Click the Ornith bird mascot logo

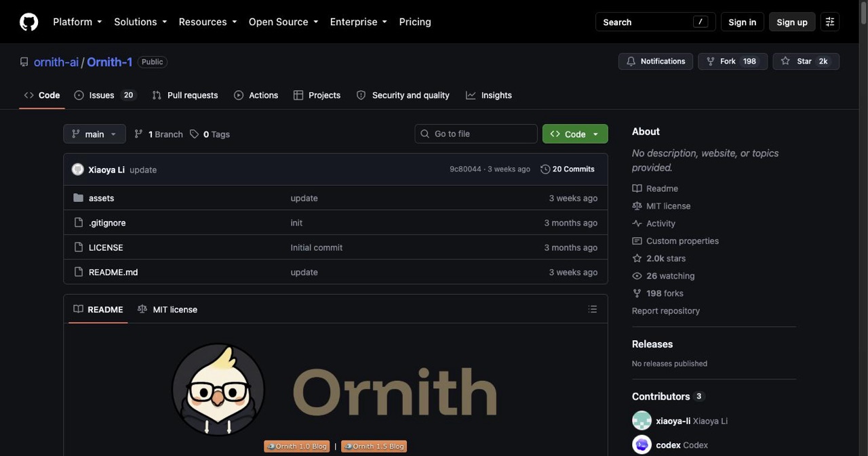pyautogui.click(x=218, y=390)
